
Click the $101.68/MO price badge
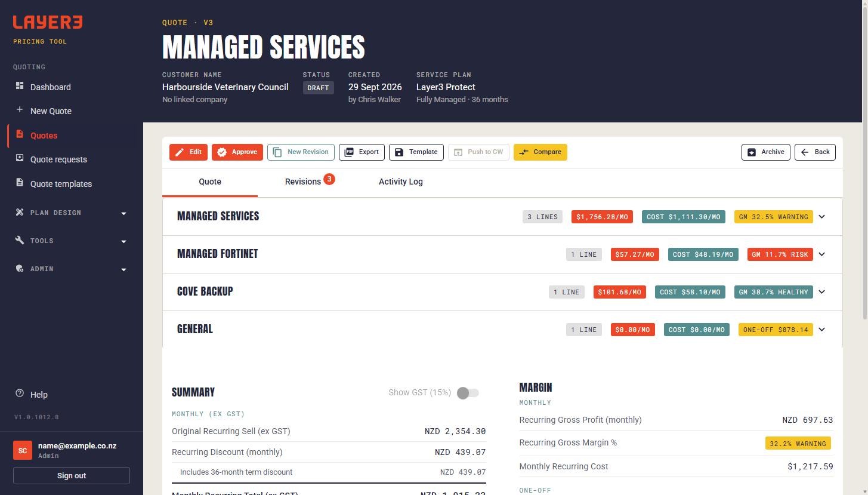pos(620,292)
